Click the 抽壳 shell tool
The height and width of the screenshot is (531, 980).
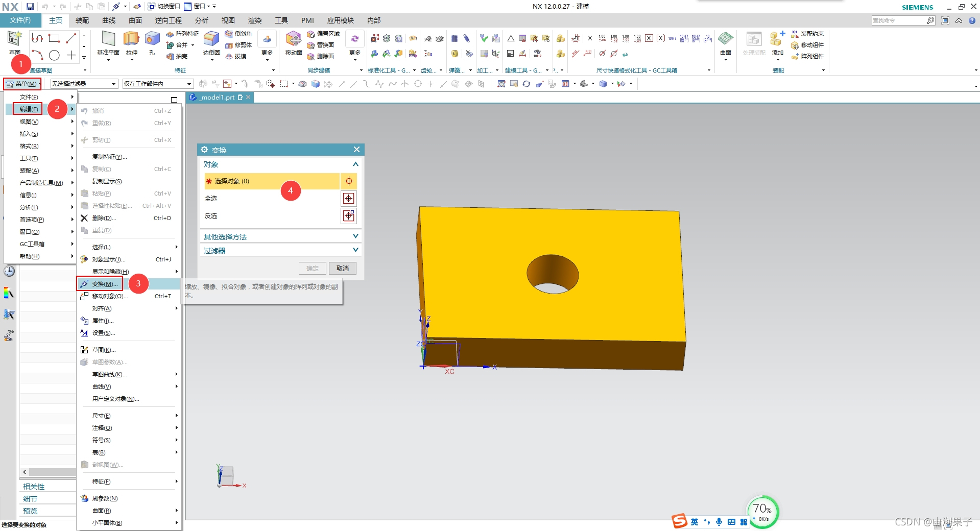177,56
